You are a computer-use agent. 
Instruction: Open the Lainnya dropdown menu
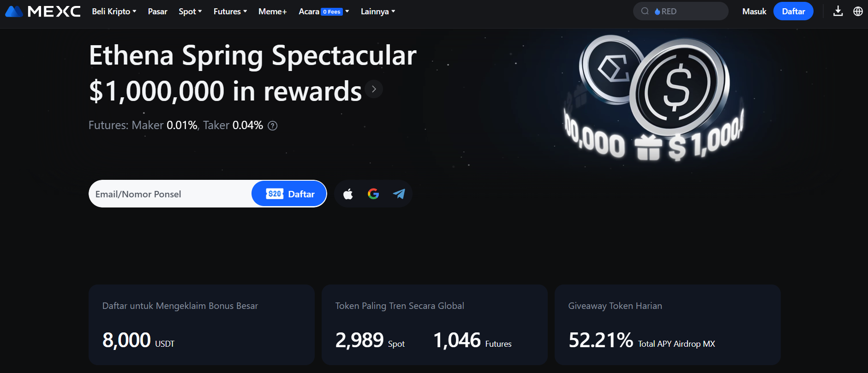377,11
